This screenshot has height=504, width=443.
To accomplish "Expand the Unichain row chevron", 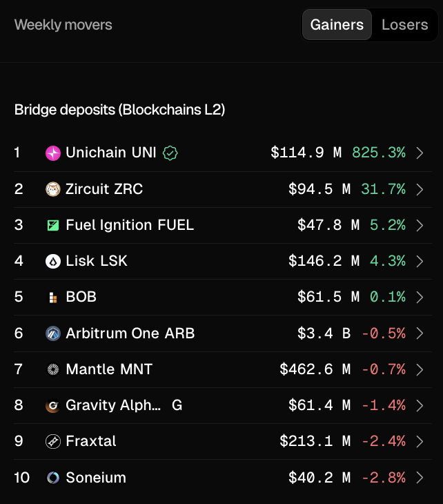I will 420,153.
